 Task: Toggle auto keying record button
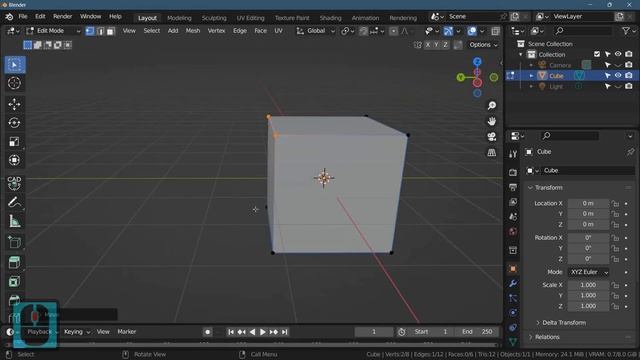207,332
